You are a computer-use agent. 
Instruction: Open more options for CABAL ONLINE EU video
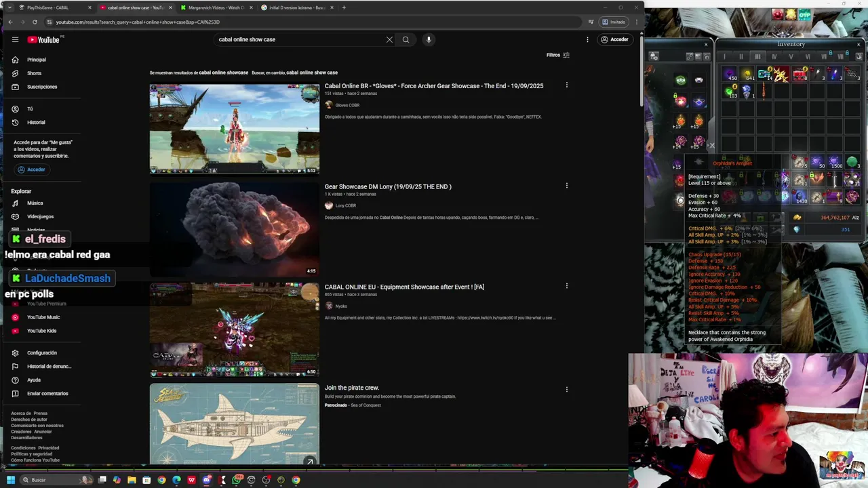tap(566, 286)
